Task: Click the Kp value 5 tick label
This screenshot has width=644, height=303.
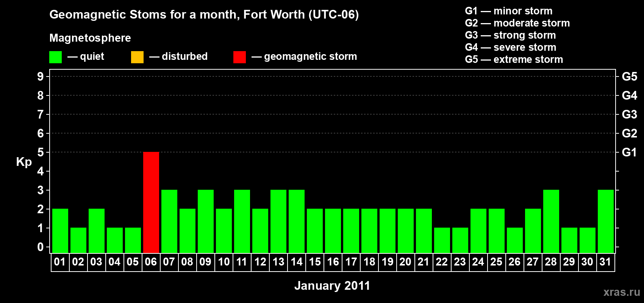Action: pos(41,152)
